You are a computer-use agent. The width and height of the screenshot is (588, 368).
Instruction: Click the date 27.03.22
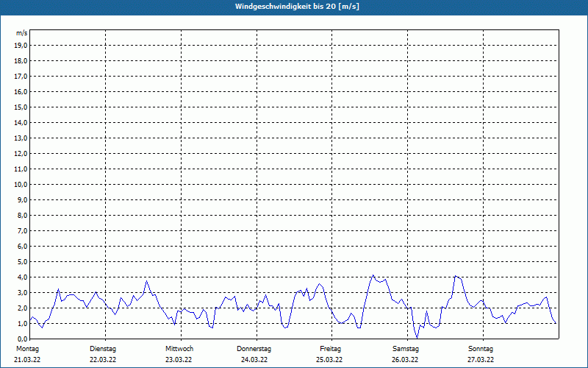(481, 360)
